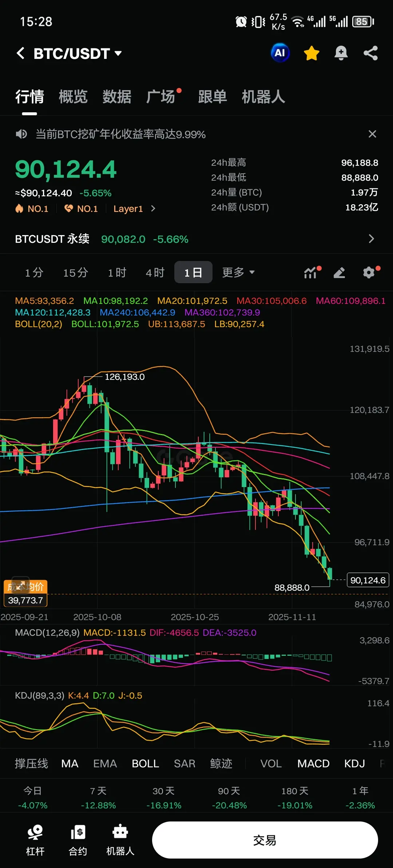The width and height of the screenshot is (393, 868).
Task: Open the AI assistant icon
Action: [x=280, y=53]
